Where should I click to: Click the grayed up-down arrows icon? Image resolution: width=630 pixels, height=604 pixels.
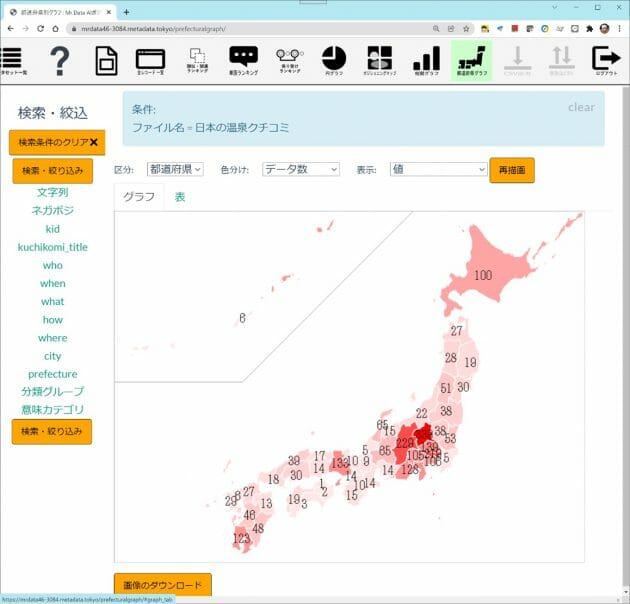(x=561, y=61)
